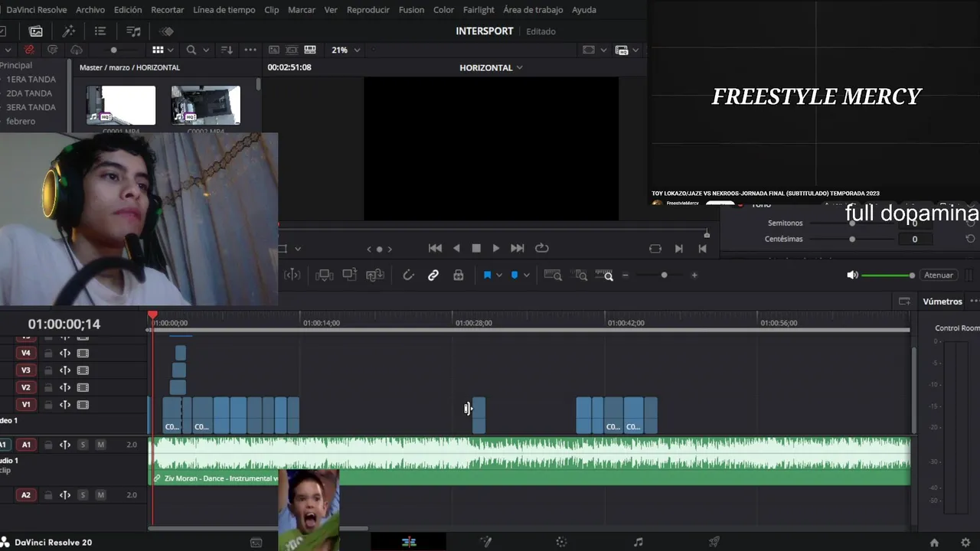Solo audio track A2 with S
This screenshot has width=980, height=551.
[83, 495]
